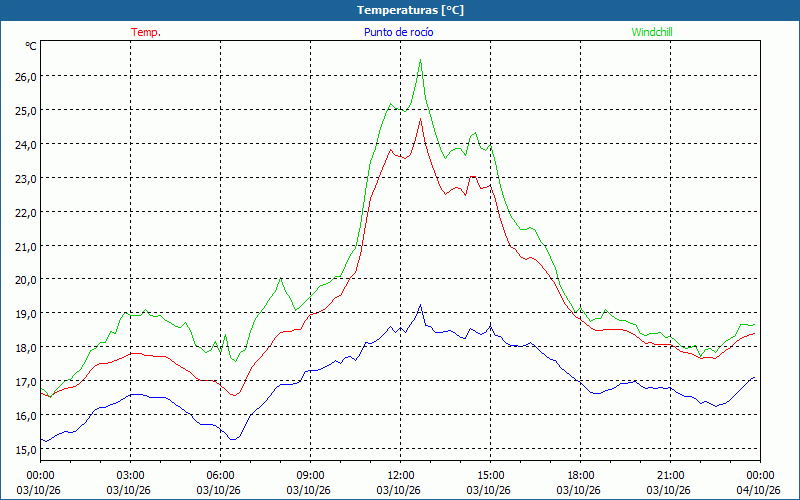Viewport: 800px width, 500px height.
Task: Click the 18:00 time axis label
Action: tap(581, 476)
